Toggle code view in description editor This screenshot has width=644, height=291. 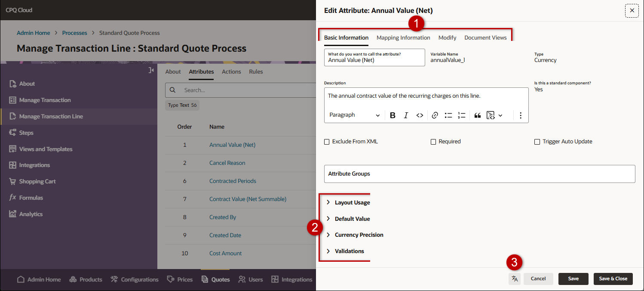(420, 115)
